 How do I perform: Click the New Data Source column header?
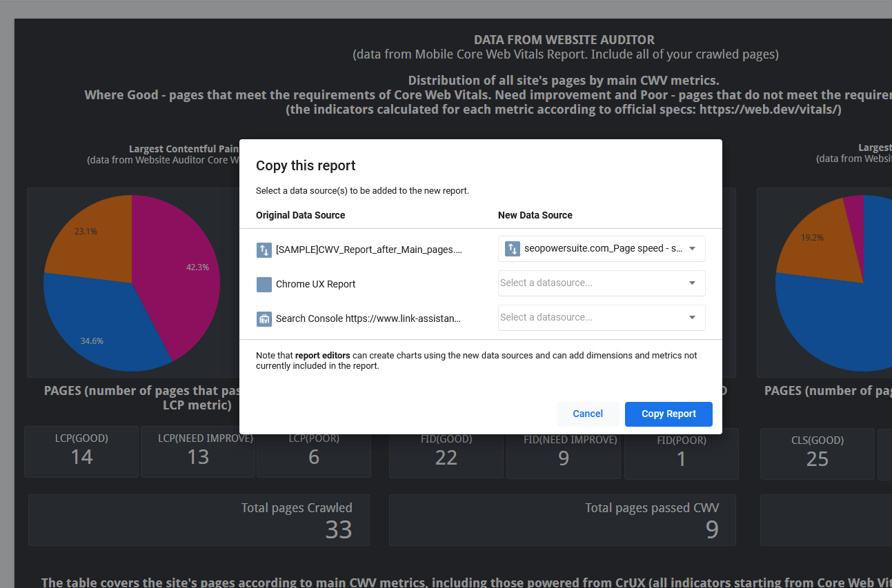[x=535, y=215]
